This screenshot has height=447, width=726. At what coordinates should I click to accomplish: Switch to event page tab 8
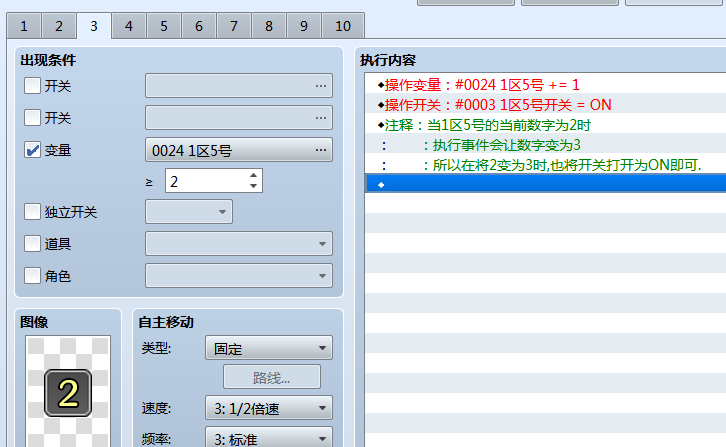point(269,26)
